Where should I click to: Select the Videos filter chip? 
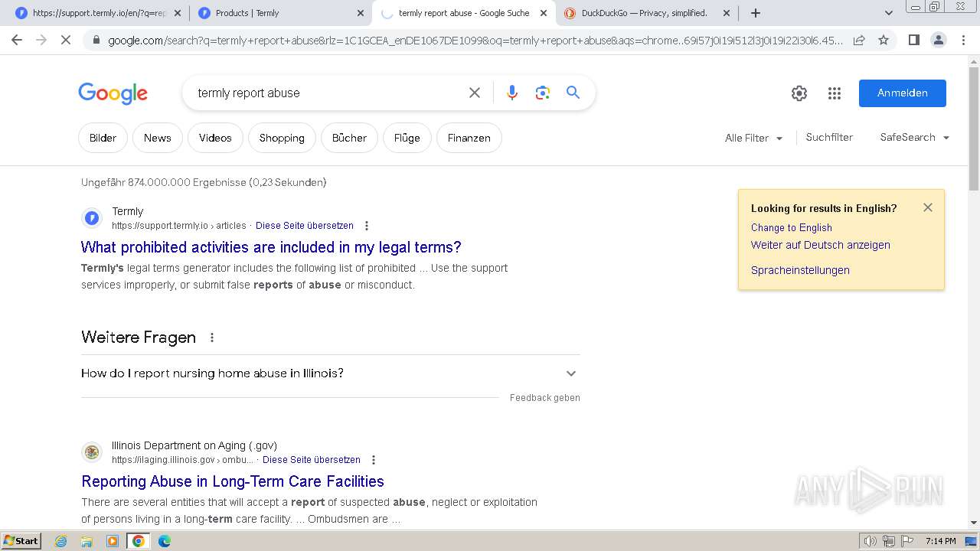point(215,138)
